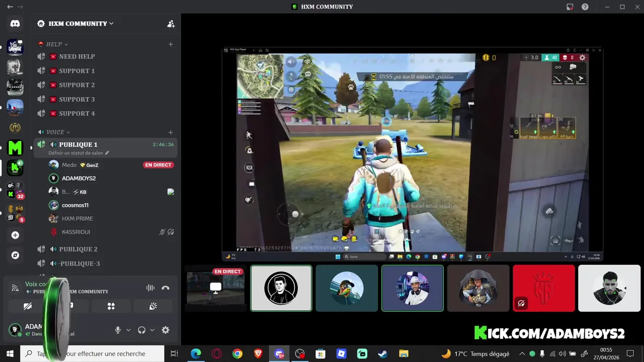Select user Medo in voice list
Viewport: 644px width, 362px height.
tap(111, 165)
